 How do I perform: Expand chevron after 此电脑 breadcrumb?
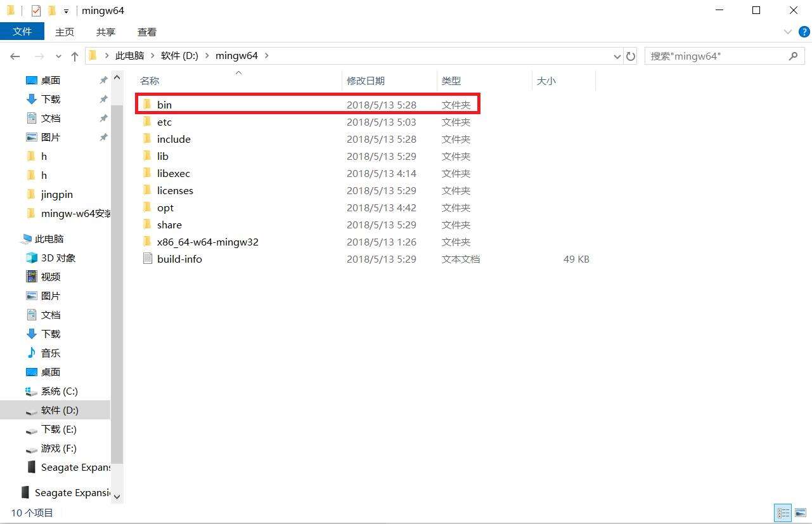pos(153,56)
